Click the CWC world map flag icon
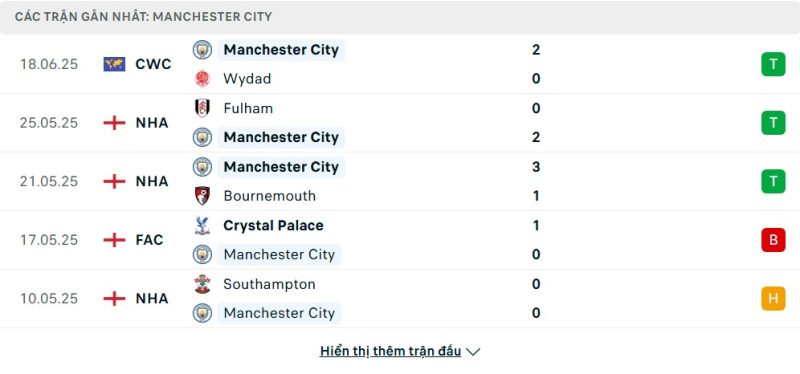Viewport: 800px width, 374px height. 114,64
